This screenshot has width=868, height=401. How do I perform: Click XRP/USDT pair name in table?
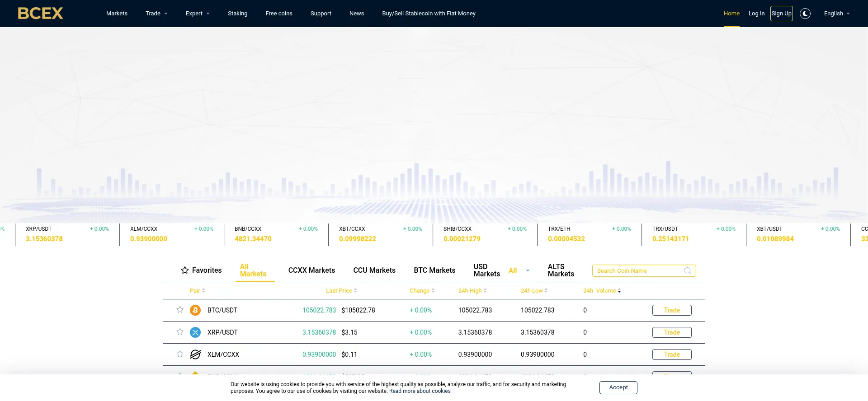pos(222,332)
